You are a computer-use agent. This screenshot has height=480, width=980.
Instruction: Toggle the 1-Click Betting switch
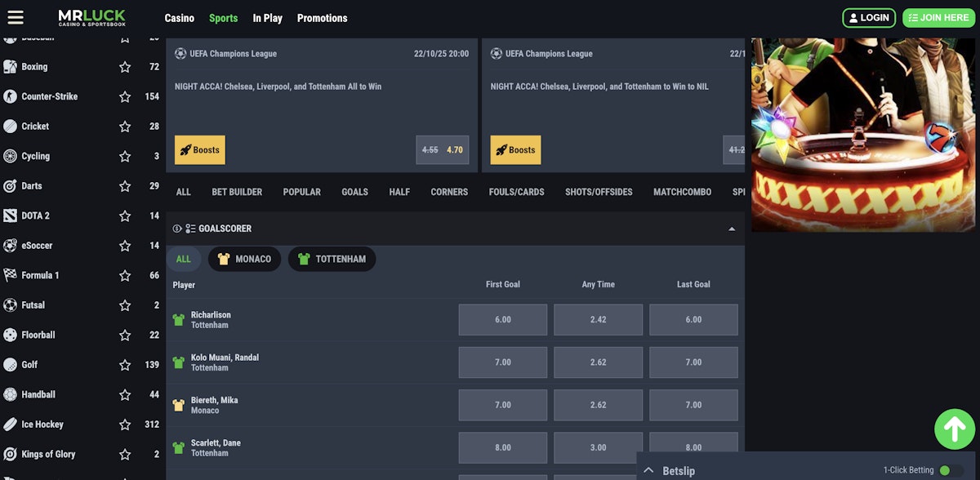coord(950,470)
